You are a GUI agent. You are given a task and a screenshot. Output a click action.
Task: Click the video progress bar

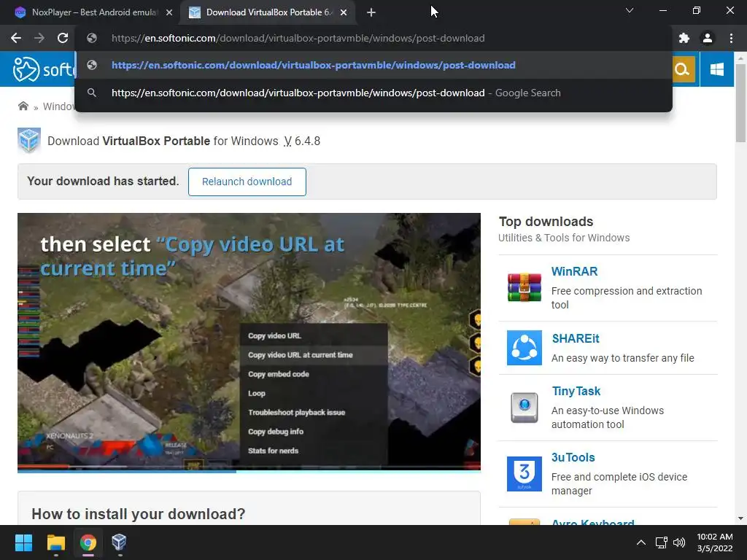click(249, 472)
